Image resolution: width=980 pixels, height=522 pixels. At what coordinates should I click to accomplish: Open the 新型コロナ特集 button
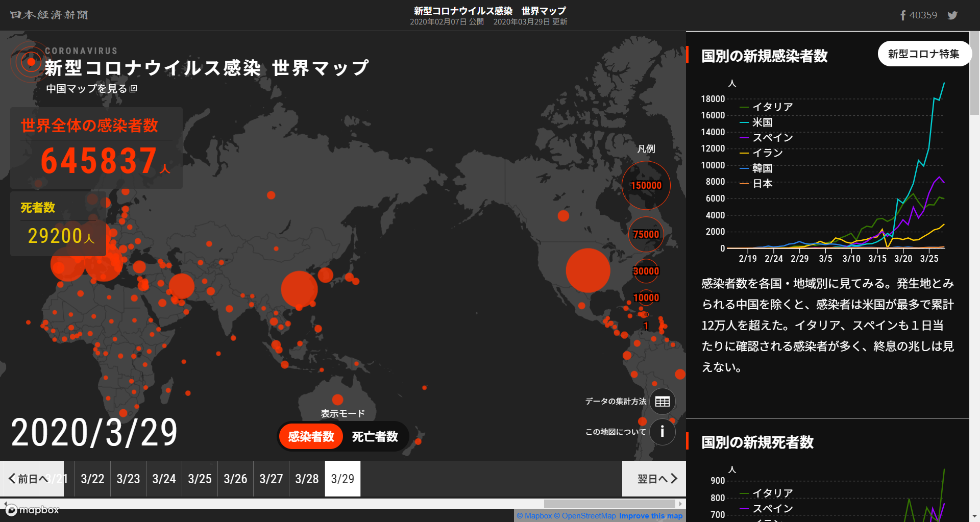(923, 54)
